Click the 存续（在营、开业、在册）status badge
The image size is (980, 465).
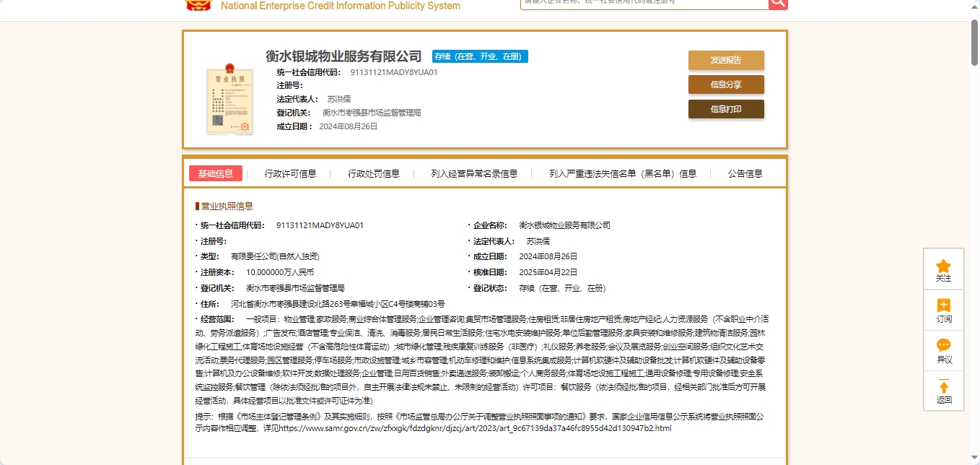click(480, 56)
